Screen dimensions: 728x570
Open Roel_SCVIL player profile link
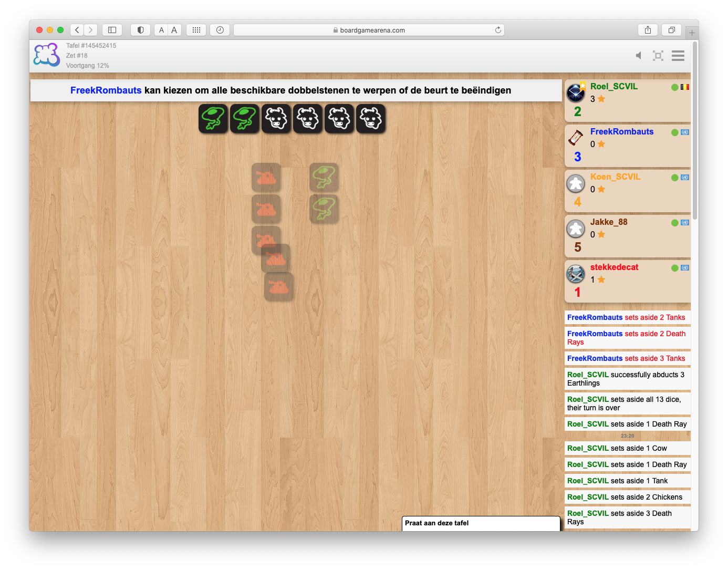click(x=613, y=87)
